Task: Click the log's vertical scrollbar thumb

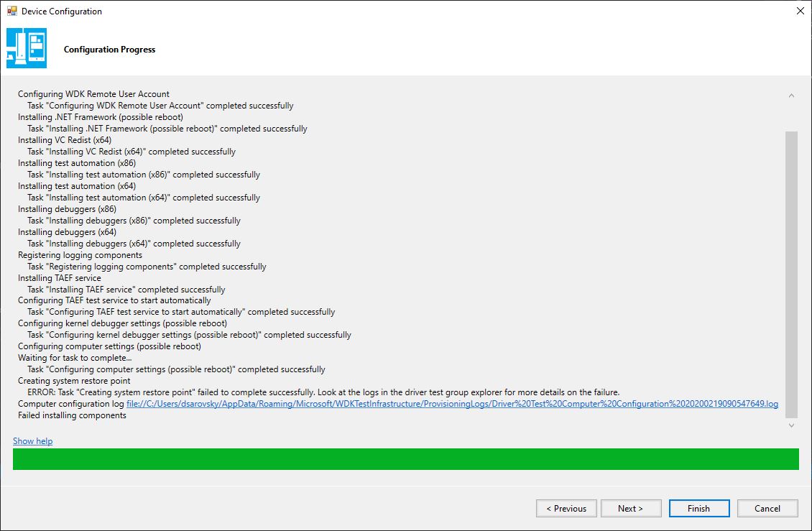Action: [x=791, y=274]
